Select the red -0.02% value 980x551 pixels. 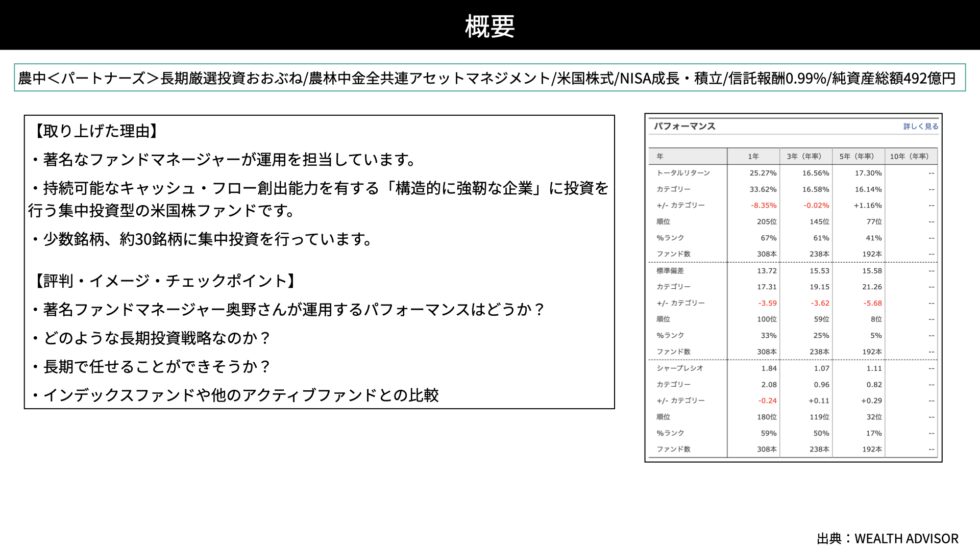click(816, 206)
